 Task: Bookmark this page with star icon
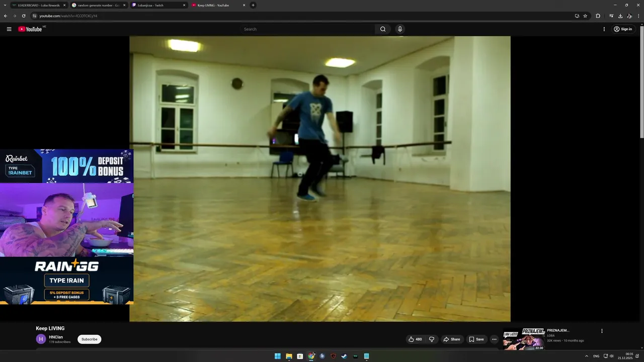pyautogui.click(x=585, y=16)
